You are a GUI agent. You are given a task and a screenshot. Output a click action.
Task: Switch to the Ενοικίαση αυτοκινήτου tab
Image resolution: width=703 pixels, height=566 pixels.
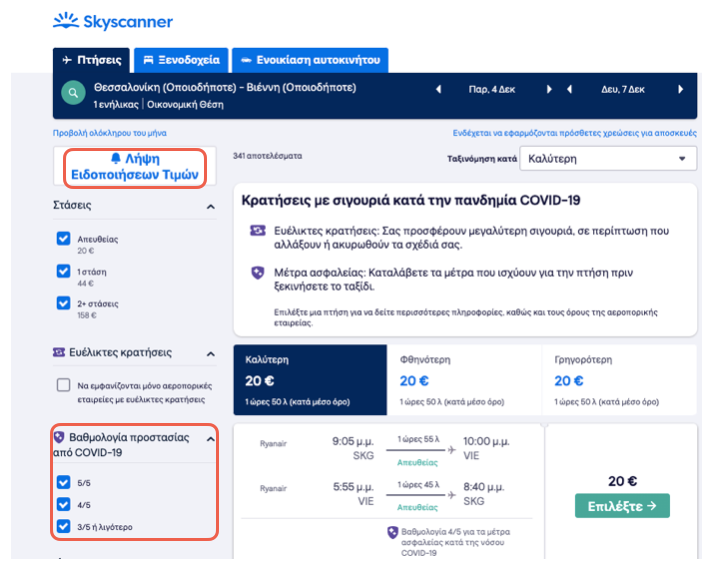coord(310,60)
